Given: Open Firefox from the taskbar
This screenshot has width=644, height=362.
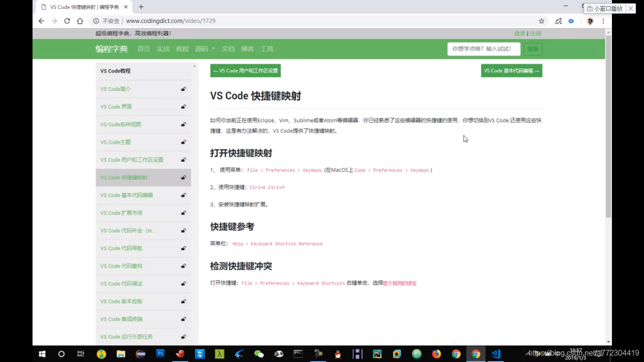Looking at the screenshot, I should 436,354.
